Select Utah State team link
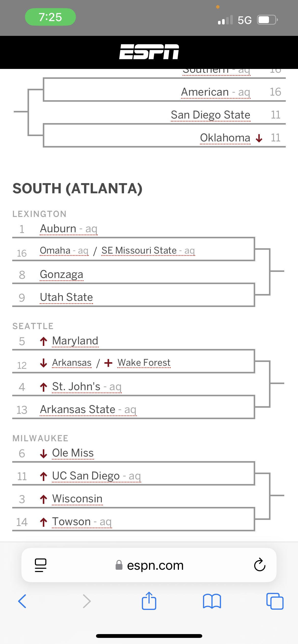This screenshot has width=298, height=644. coord(66,297)
